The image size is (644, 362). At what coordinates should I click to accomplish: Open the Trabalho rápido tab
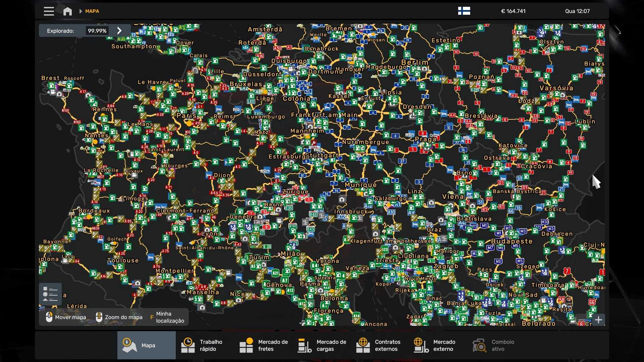tap(205, 345)
